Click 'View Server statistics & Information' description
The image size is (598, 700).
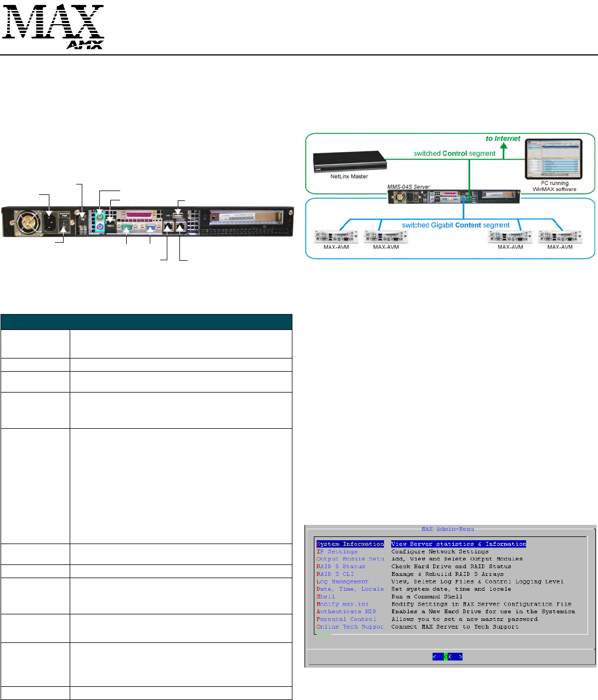click(x=459, y=544)
